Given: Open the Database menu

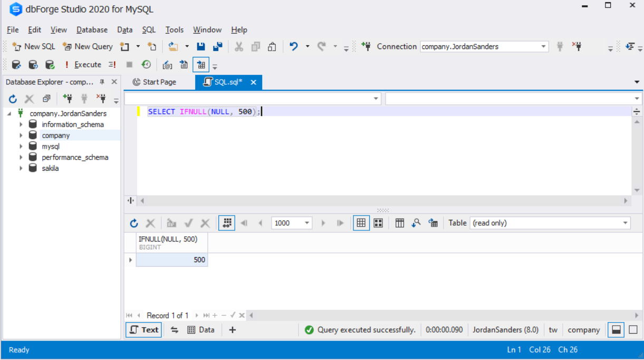Looking at the screenshot, I should 92,30.
